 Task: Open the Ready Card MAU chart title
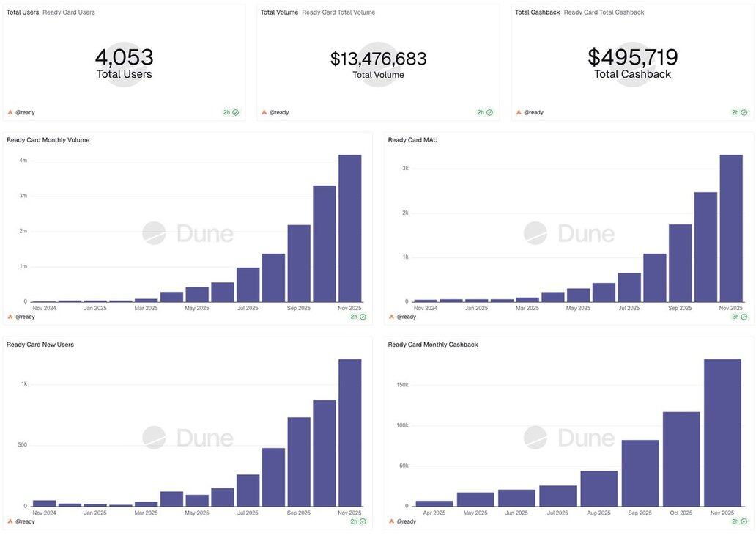tap(412, 140)
